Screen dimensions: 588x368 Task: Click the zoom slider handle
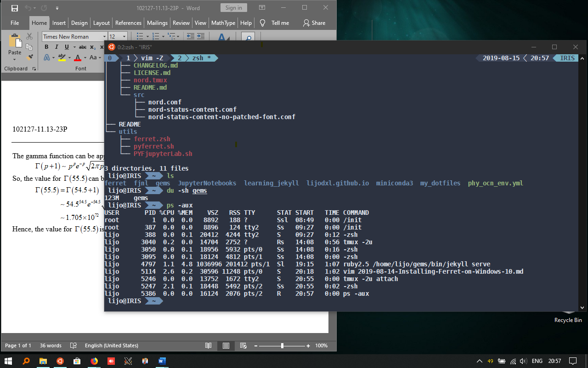point(282,345)
